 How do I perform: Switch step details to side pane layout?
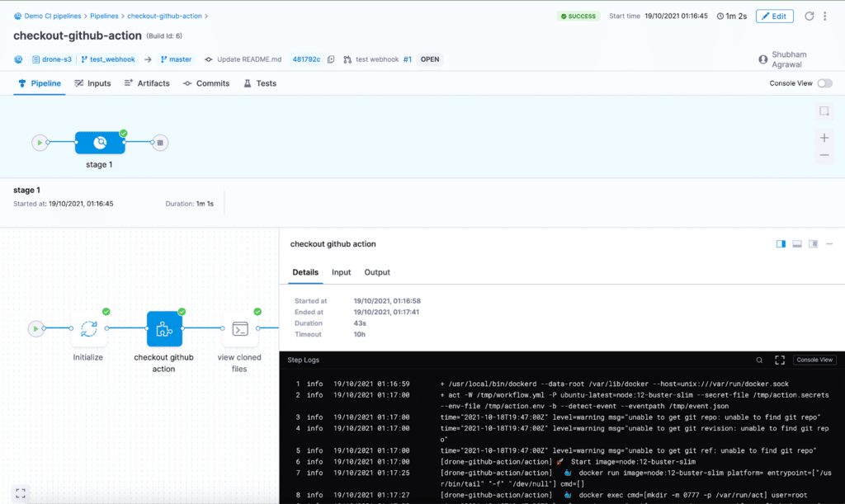780,243
